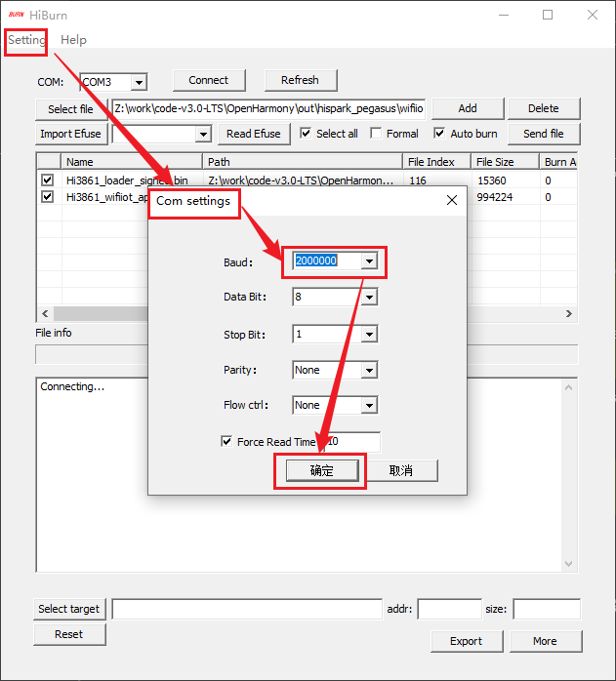Open the COM port dropdown

139,82
